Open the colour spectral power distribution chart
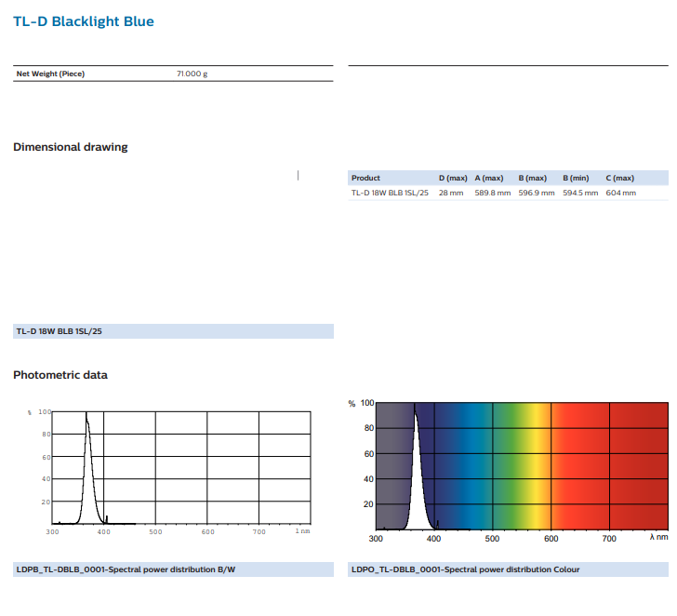The height and width of the screenshot is (616, 677). coord(508,471)
